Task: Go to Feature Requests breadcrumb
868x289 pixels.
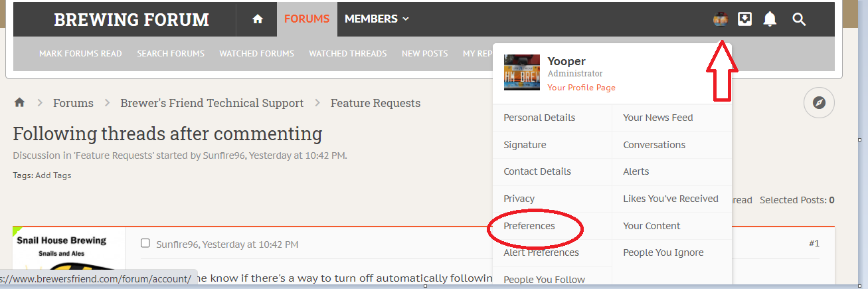Action: (375, 103)
